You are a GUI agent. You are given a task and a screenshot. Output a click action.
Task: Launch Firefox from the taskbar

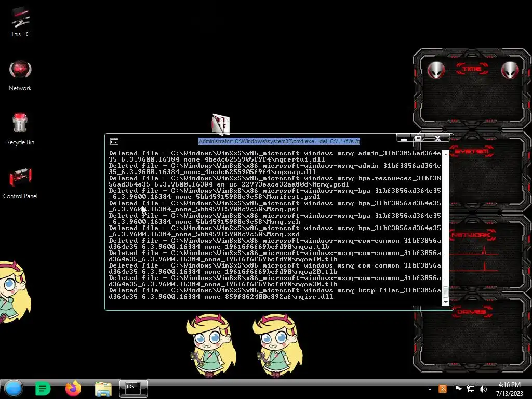tap(73, 389)
